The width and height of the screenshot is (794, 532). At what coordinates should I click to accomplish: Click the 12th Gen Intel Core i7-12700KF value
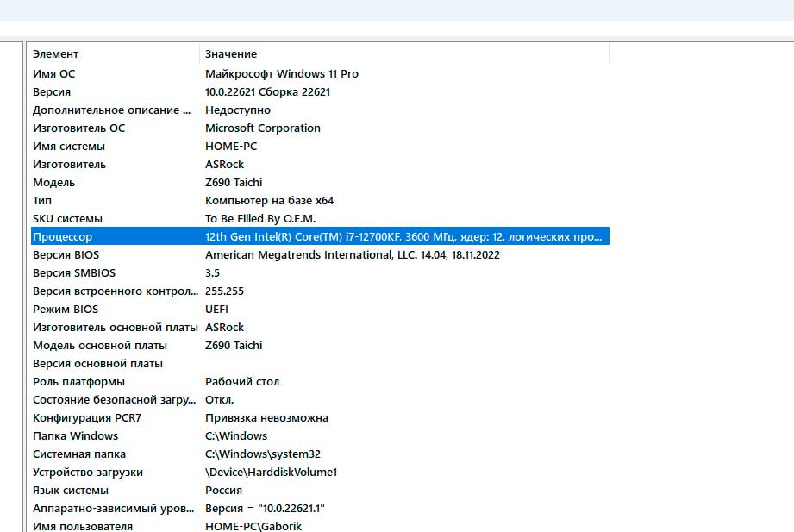pos(403,237)
